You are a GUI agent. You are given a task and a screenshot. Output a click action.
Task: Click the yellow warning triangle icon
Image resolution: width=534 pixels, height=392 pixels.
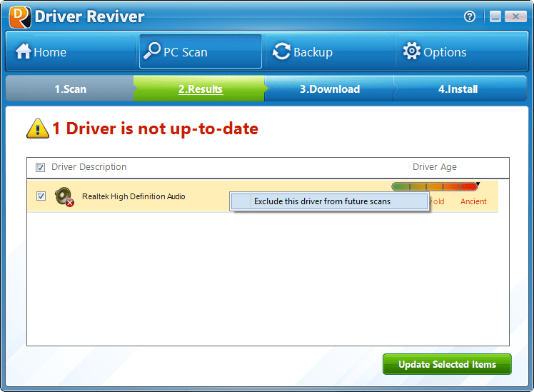pyautogui.click(x=37, y=129)
